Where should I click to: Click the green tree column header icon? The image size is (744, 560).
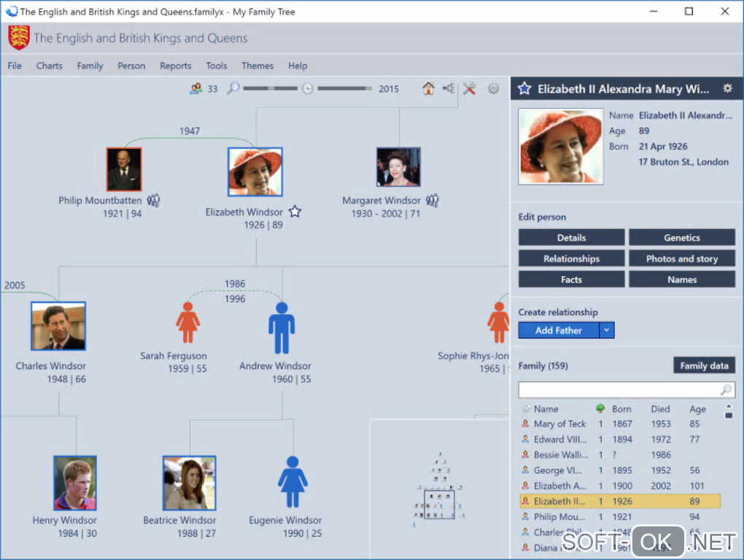coord(600,408)
